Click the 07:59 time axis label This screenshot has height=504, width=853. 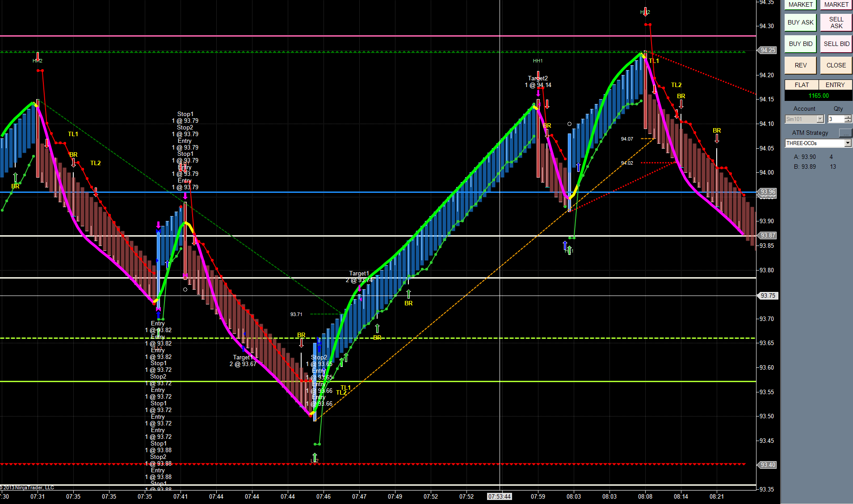click(538, 496)
